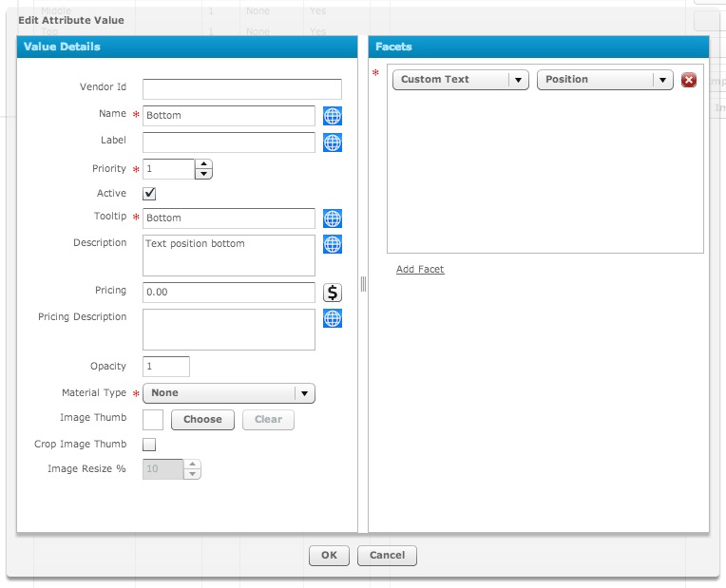The image size is (726, 588).
Task: Click the Edit Attribute Value dialog title
Action: pos(71,20)
